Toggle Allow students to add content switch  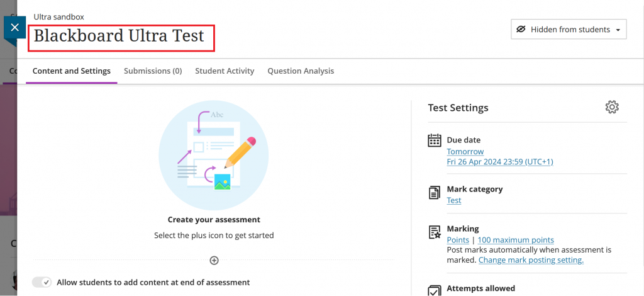click(42, 282)
